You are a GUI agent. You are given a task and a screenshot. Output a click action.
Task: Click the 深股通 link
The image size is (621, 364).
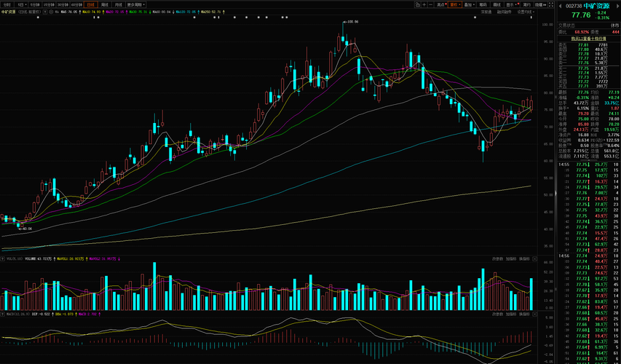click(x=486, y=12)
